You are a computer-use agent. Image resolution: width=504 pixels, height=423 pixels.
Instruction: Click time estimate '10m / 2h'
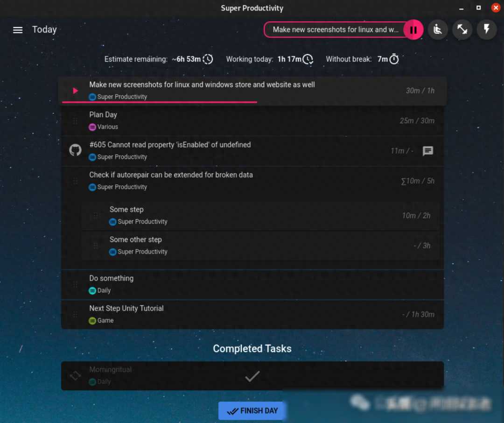pos(416,216)
